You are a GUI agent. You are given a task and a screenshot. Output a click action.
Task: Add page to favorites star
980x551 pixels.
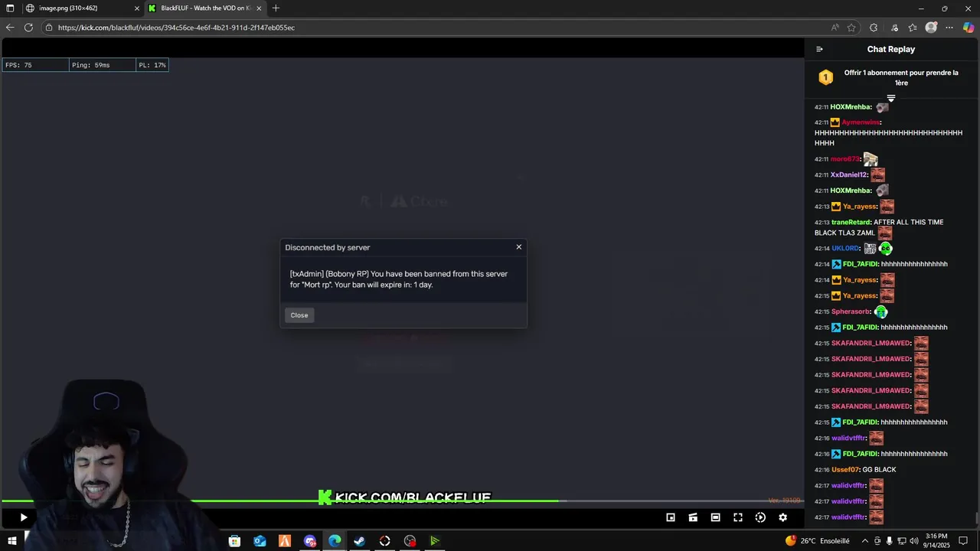[x=851, y=28]
